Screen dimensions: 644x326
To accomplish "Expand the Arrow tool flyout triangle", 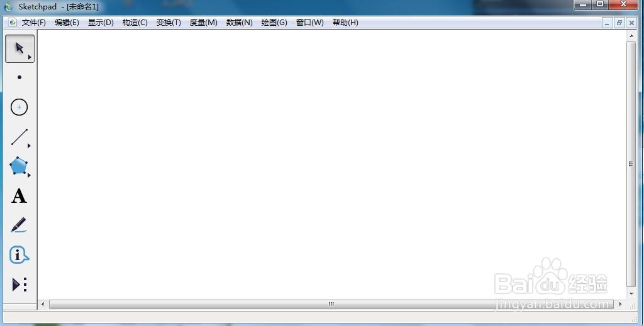I will point(30,57).
